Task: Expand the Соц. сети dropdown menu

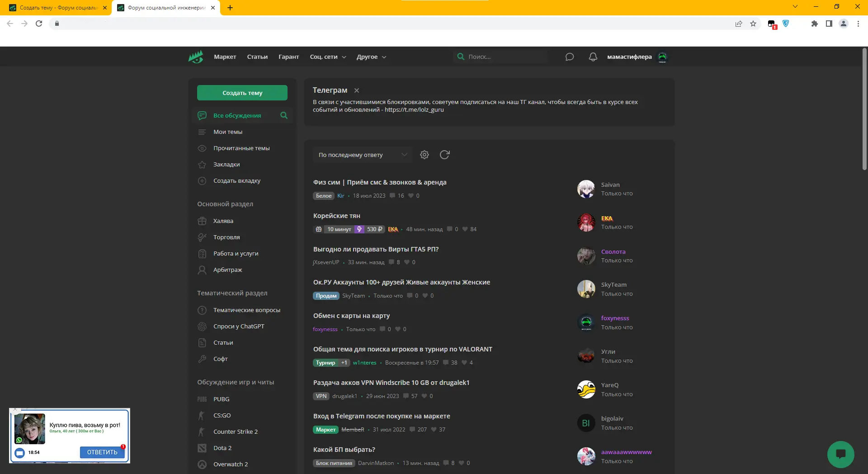Action: click(x=328, y=57)
